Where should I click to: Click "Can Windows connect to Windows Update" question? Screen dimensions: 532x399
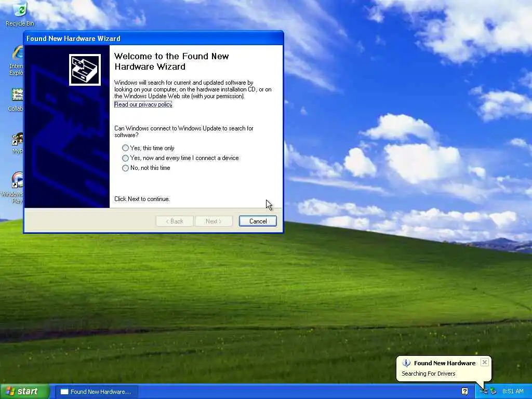[183, 131]
